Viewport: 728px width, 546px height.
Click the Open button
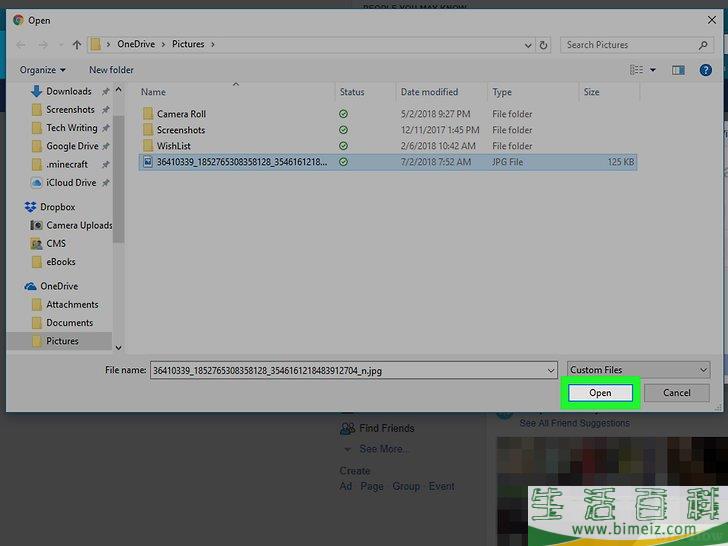click(x=600, y=393)
